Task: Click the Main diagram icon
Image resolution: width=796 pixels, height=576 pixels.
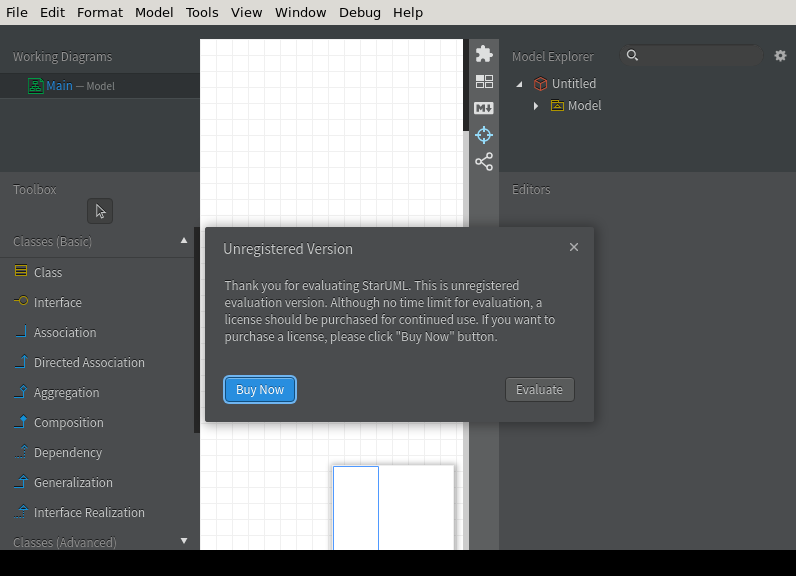Action: (36, 86)
